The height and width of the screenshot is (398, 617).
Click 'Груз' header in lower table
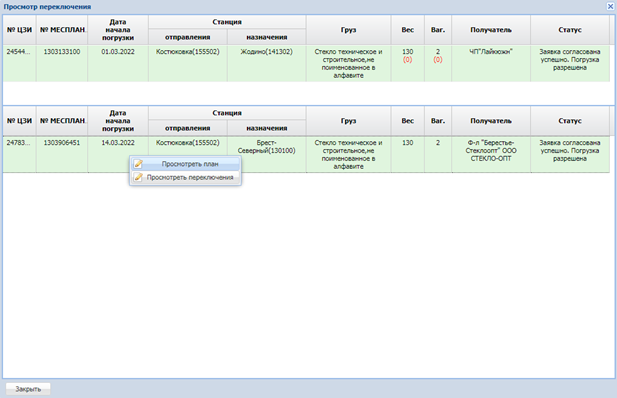[349, 121]
